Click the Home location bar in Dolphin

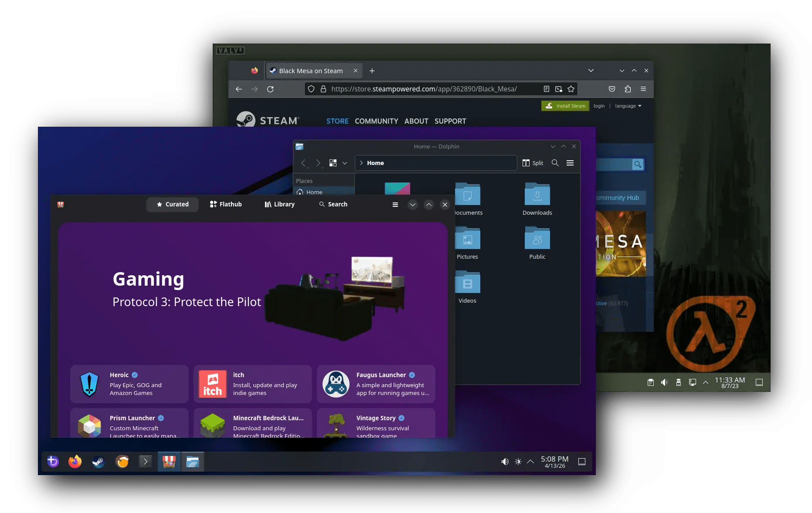[x=436, y=163]
